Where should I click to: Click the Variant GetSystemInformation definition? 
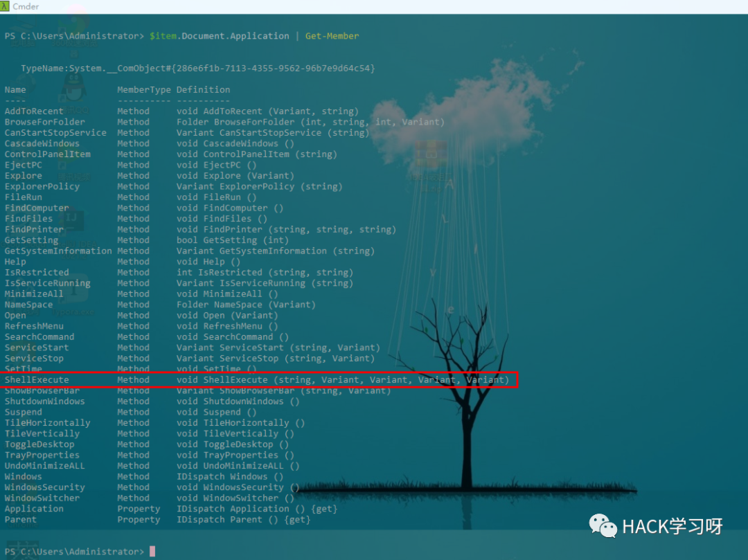(x=276, y=251)
